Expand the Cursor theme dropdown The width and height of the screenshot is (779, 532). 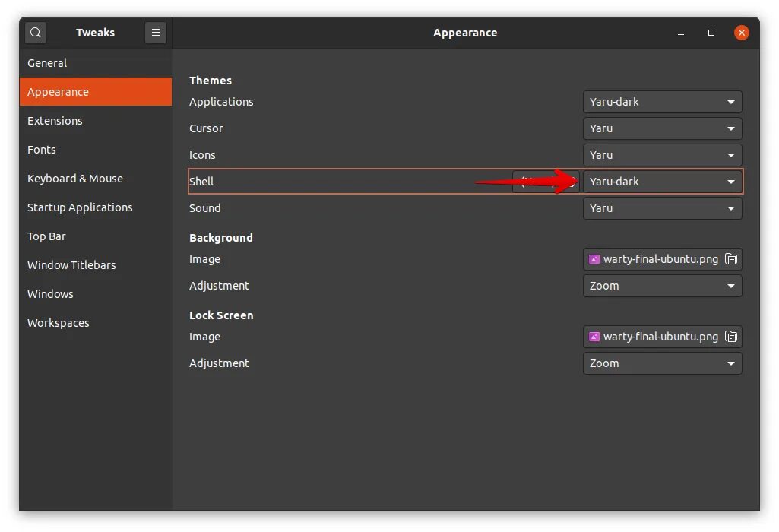coord(662,128)
